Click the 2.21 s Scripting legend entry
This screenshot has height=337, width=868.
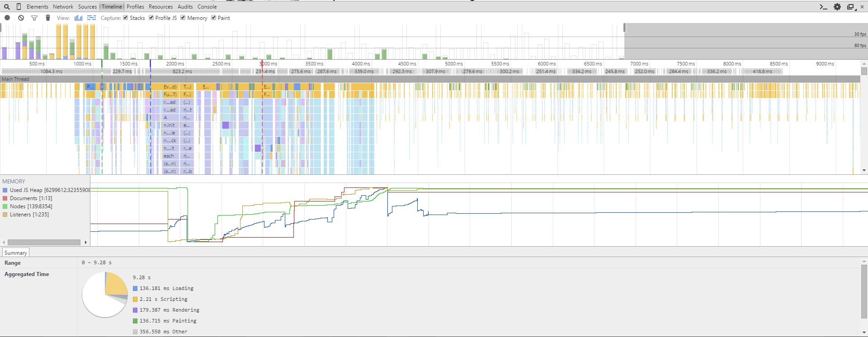(160, 299)
